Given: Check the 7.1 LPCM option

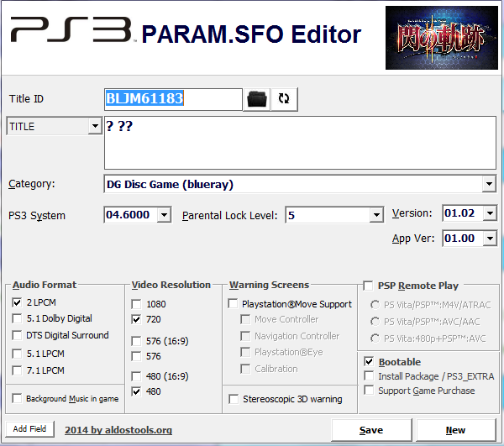Looking at the screenshot, I should [x=17, y=370].
